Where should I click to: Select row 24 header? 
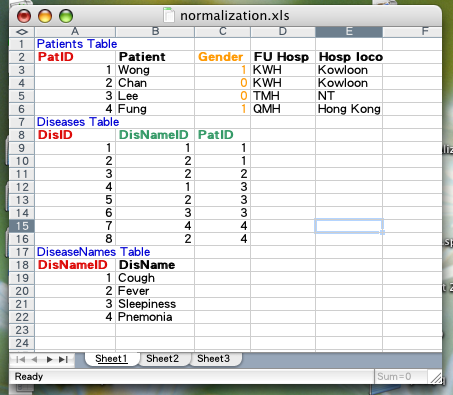22,343
